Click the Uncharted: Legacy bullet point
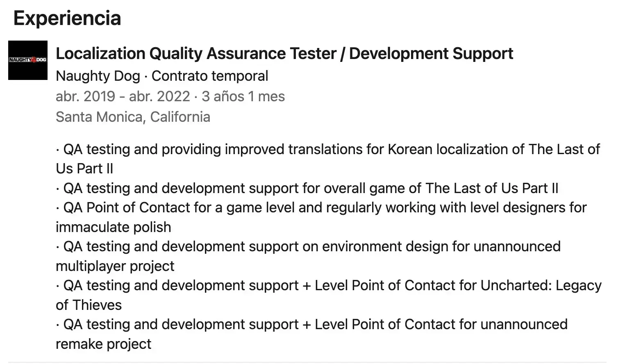The height and width of the screenshot is (364, 618). click(x=329, y=285)
